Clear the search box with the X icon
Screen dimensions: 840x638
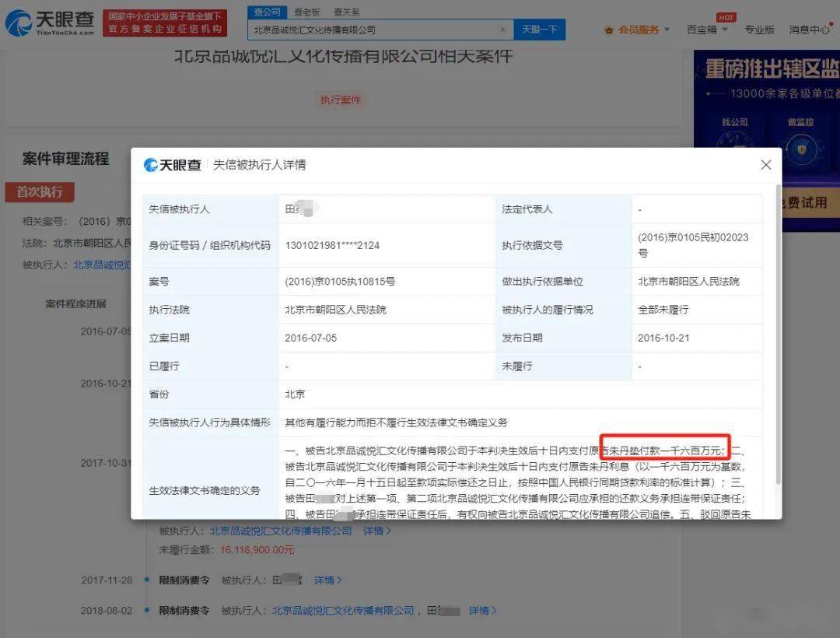[x=502, y=30]
